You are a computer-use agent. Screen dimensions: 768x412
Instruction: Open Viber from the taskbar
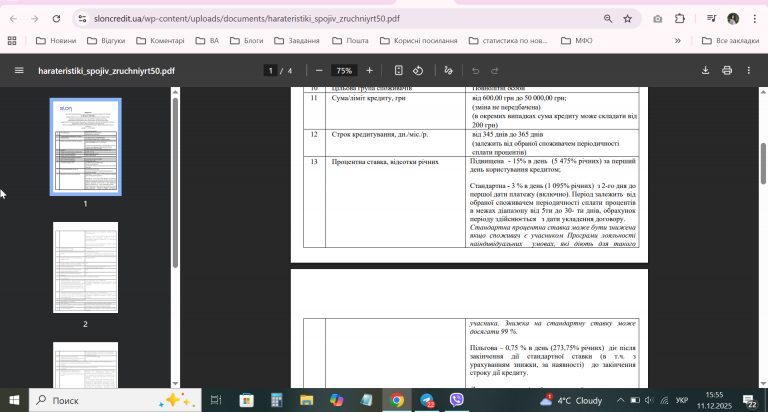[456, 400]
